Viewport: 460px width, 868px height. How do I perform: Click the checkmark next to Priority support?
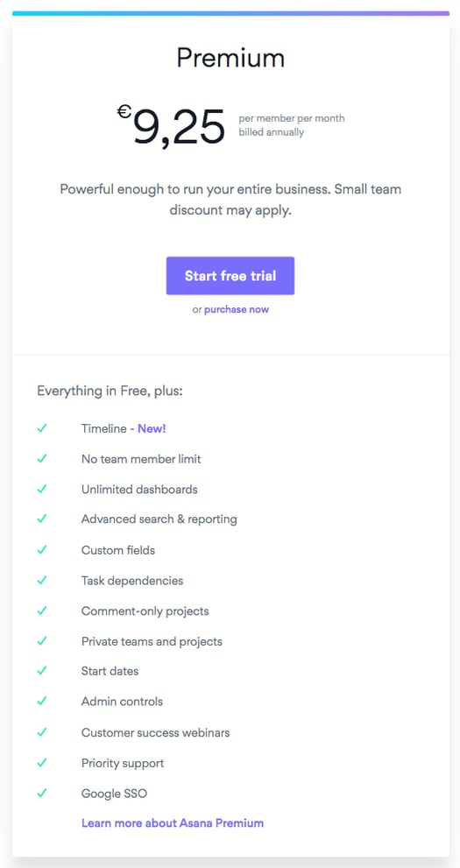pos(42,762)
